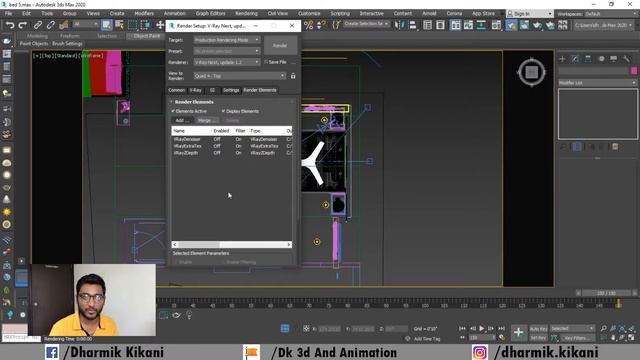Open the Align tool
The height and width of the screenshot is (360, 640).
pyautogui.click(x=413, y=25)
